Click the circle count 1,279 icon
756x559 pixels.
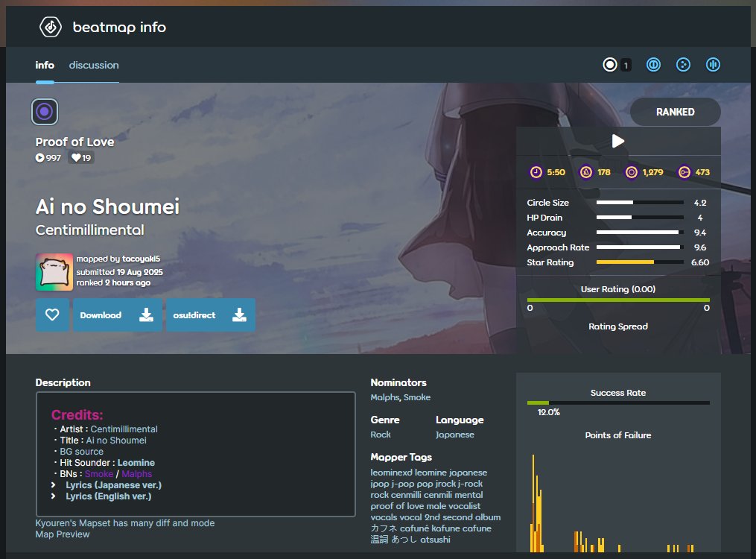click(x=631, y=172)
